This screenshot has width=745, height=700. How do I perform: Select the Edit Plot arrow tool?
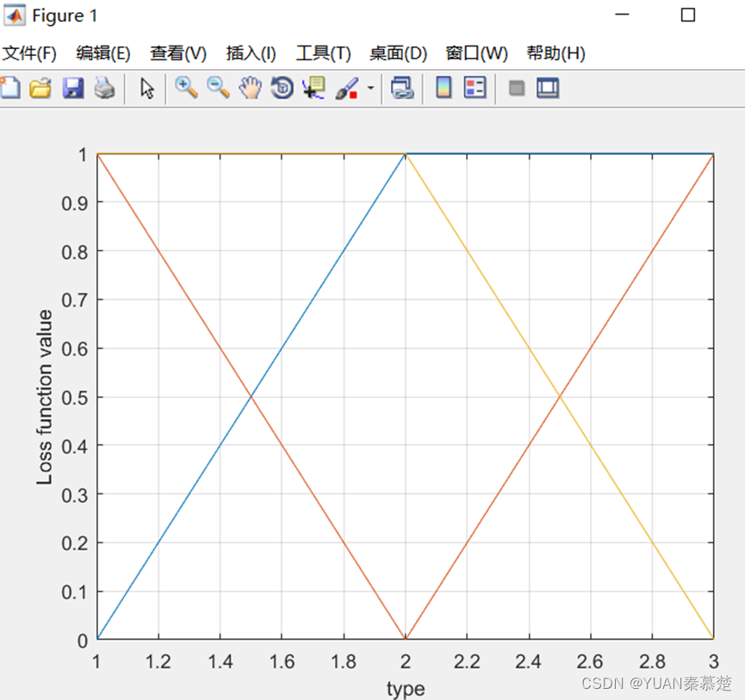[x=147, y=89]
